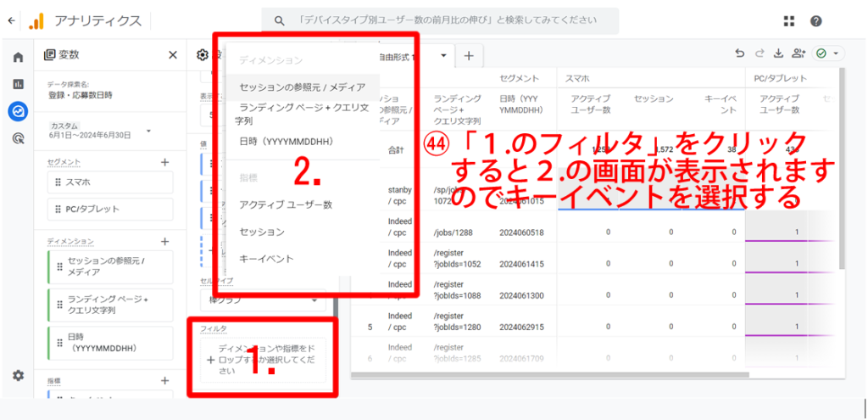Click the Google Analytics logo

coord(36,21)
